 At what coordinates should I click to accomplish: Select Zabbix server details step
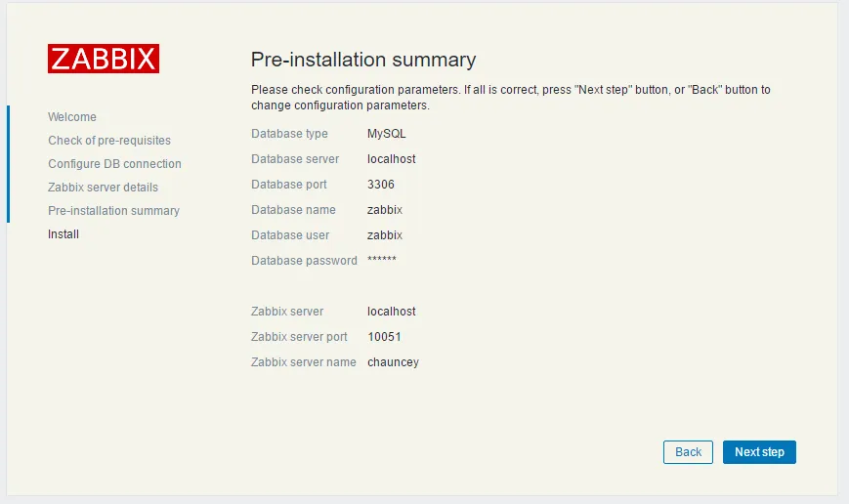(x=103, y=188)
